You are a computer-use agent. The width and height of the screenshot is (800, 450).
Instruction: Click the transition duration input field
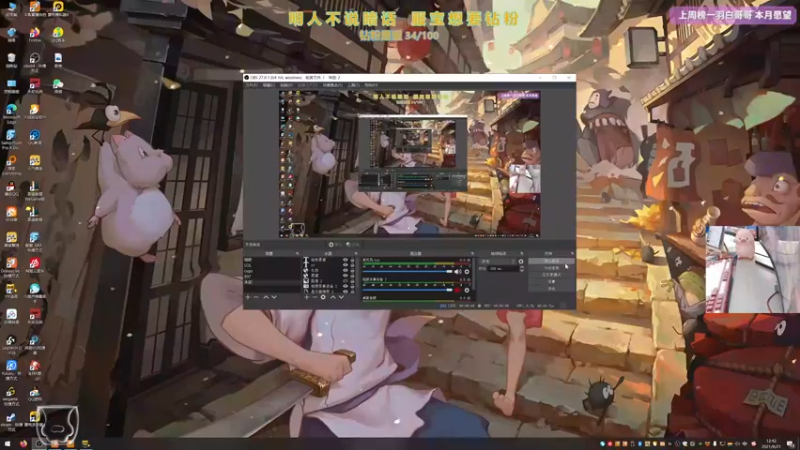click(503, 268)
